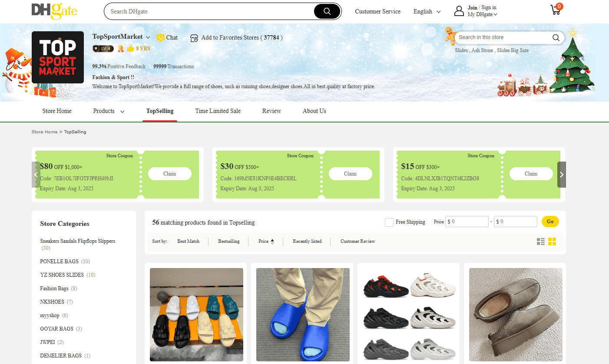This screenshot has height=364, width=609.
Task: Toggle the Price sort order arrow
Action: point(273,241)
